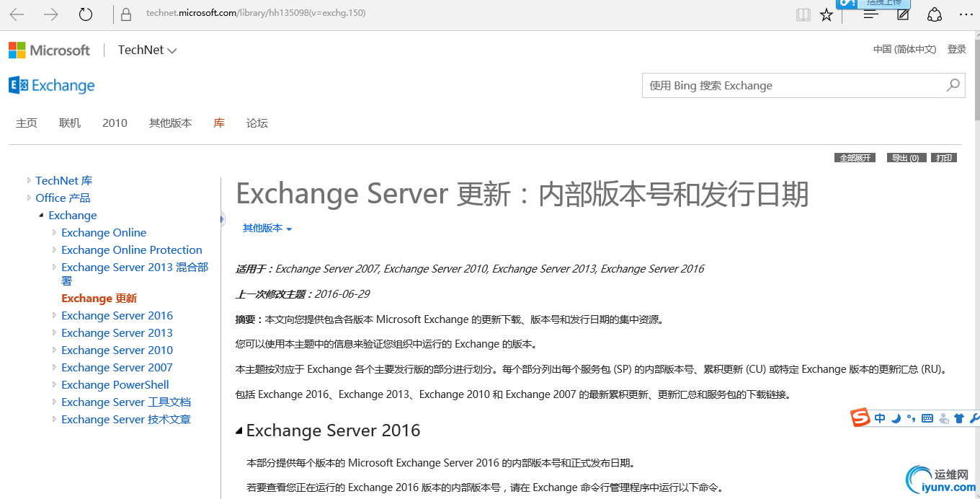Open 其他版本 nav tab
Viewport: 980px width, 499px height.
[x=170, y=123]
